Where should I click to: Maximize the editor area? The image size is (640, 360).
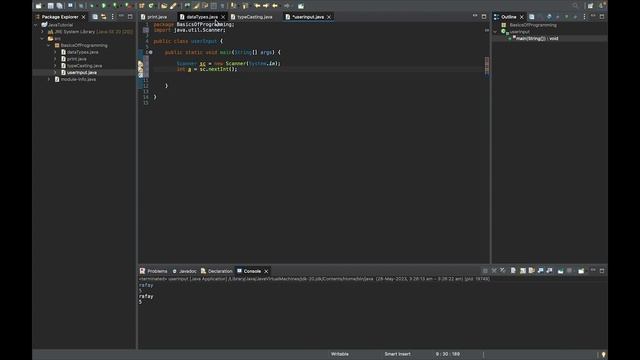[x=484, y=17]
